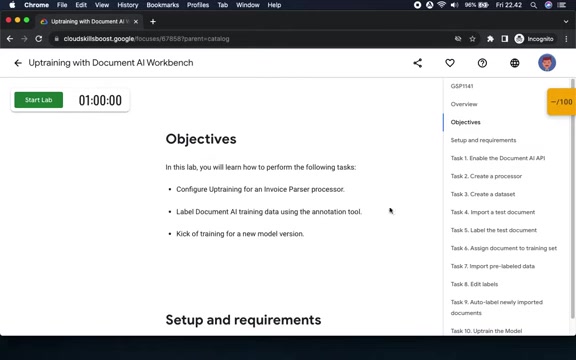Reload the page with refresh icon
Image resolution: width=576 pixels, height=360 pixels.
[39, 39]
